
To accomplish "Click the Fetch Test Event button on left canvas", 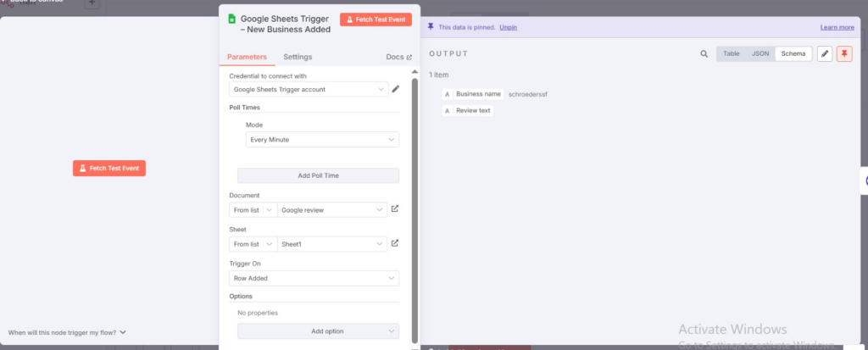I will [109, 169].
